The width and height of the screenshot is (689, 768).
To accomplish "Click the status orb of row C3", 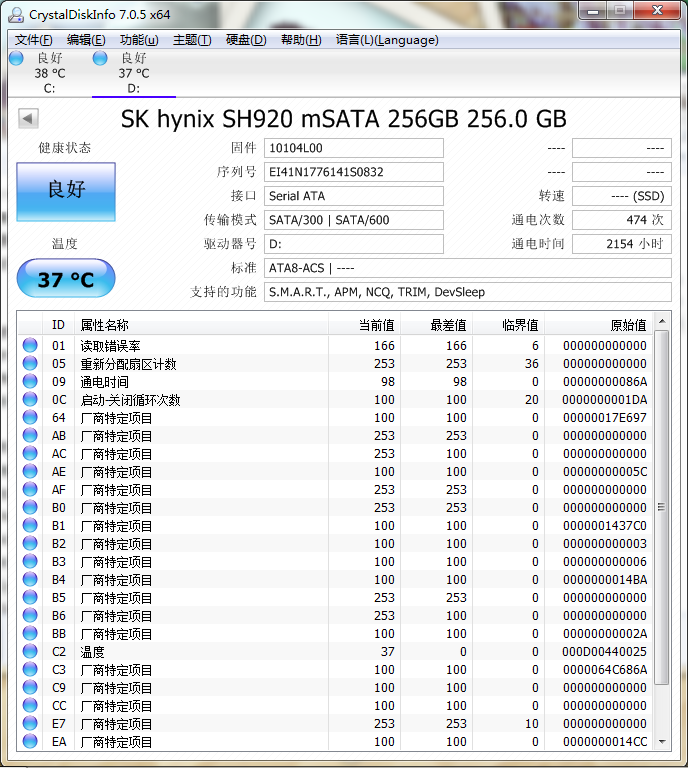I will pyautogui.click(x=30, y=669).
